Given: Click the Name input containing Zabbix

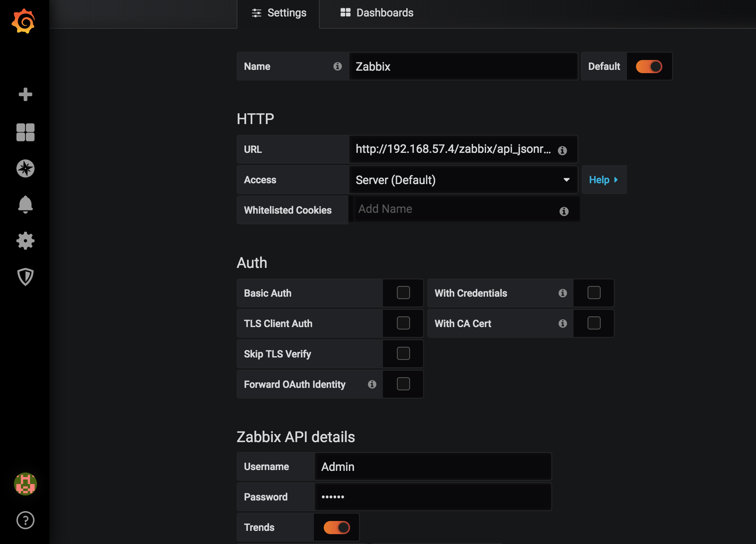Looking at the screenshot, I should (463, 67).
